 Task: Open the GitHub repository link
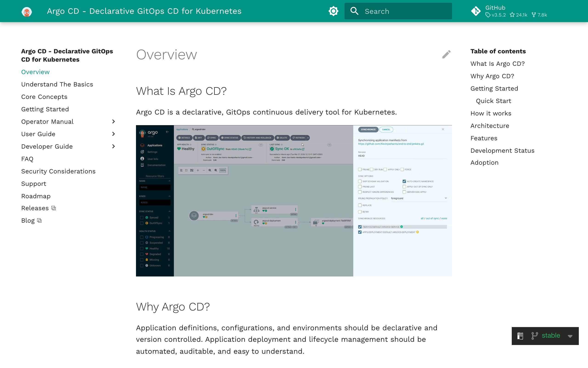coord(509,11)
